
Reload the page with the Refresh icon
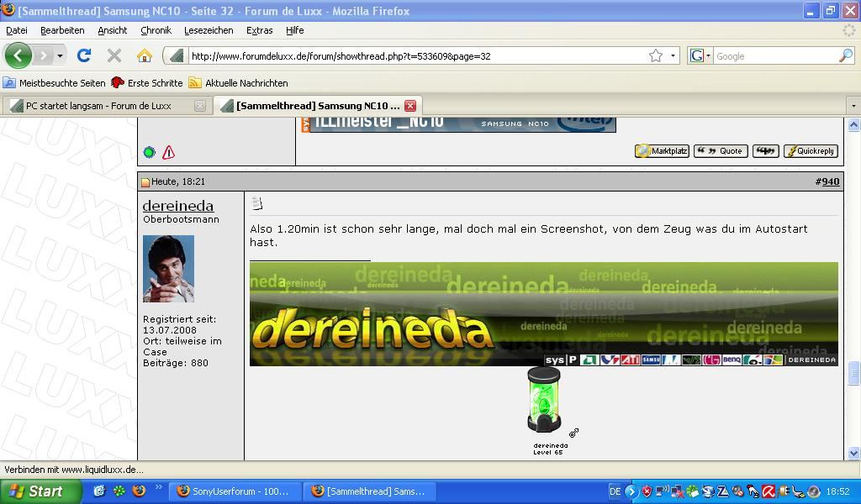point(83,55)
